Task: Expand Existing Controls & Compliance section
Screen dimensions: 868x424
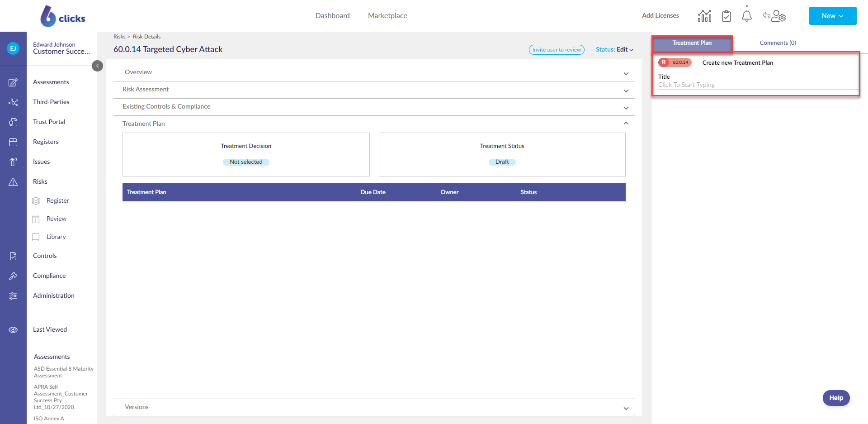Action: point(374,107)
